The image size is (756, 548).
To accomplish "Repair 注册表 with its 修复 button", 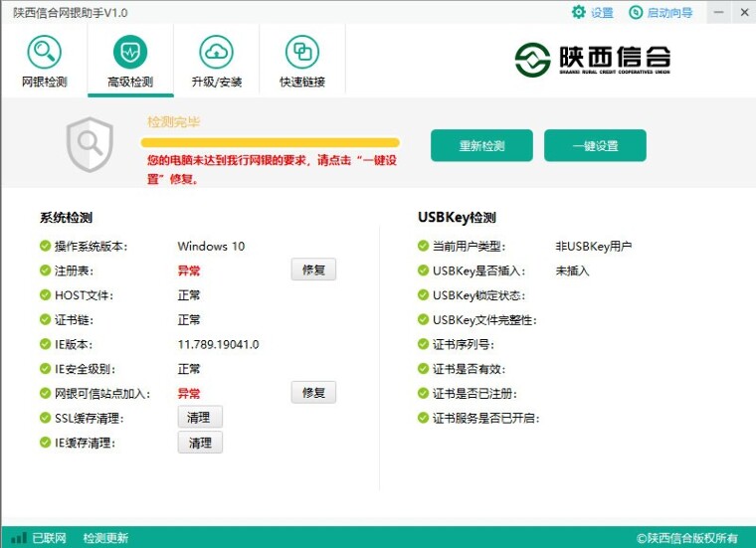I will click(x=313, y=270).
